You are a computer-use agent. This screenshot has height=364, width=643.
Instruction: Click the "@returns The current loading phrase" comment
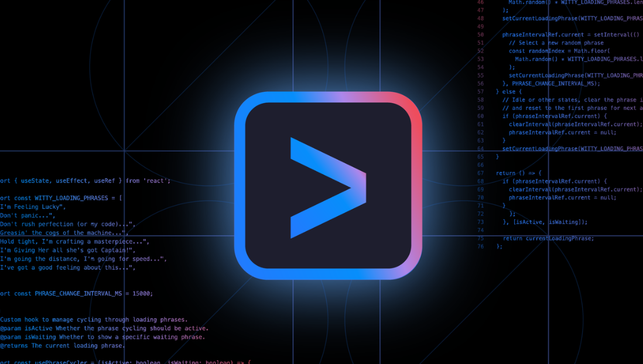(62, 346)
